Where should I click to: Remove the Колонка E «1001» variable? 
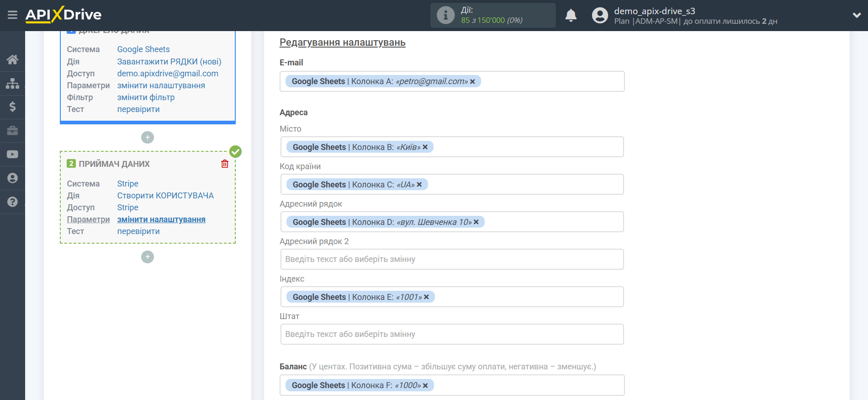pos(426,297)
